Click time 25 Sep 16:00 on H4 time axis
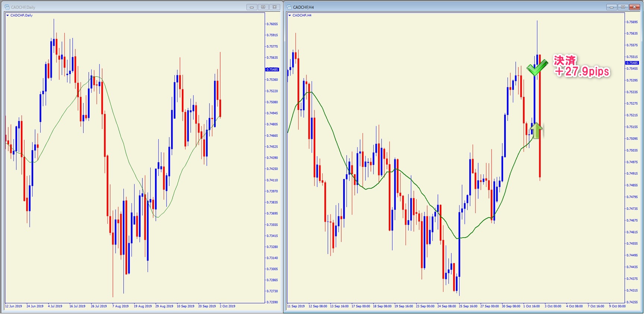 click(468, 306)
